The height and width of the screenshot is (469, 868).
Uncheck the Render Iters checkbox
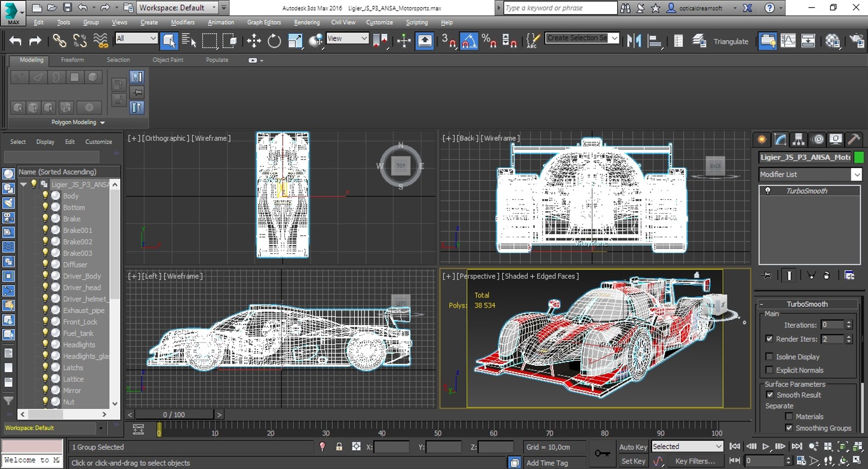tap(769, 339)
